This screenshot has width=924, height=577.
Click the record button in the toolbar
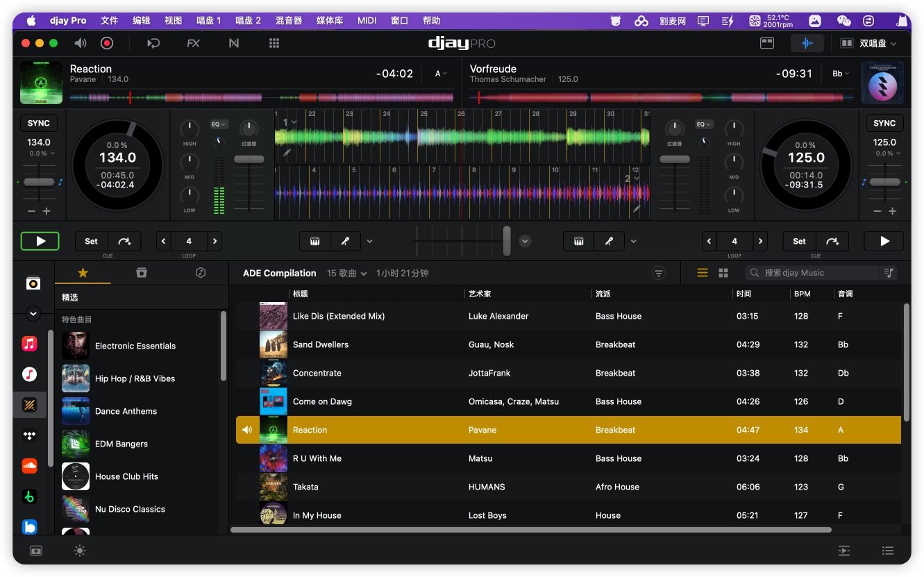107,43
